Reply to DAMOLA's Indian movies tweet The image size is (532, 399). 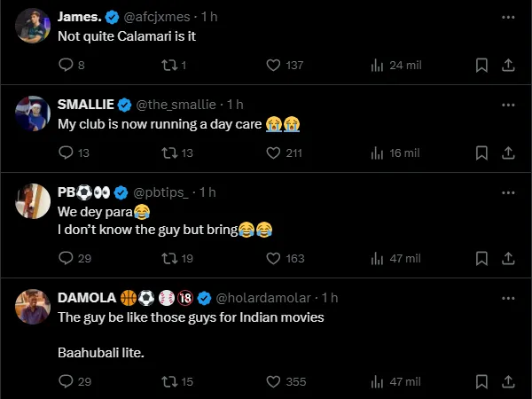65,381
